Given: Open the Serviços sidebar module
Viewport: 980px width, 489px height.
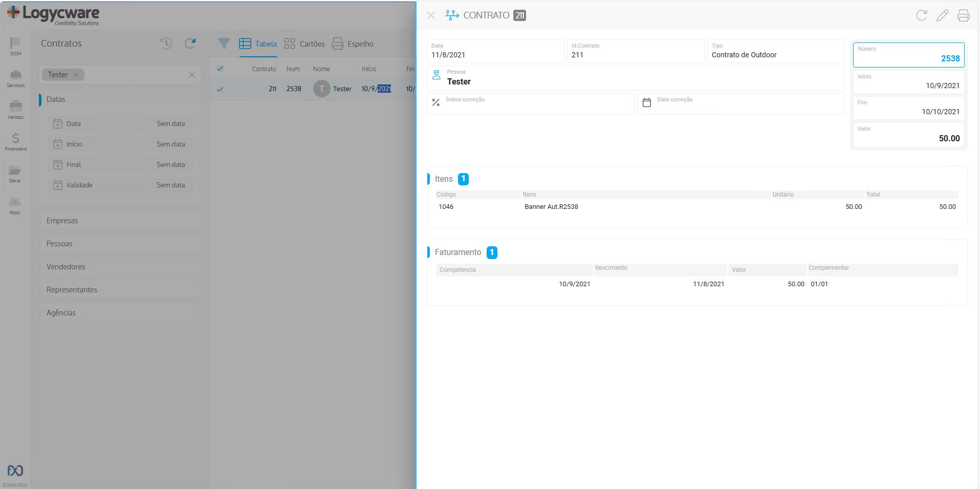Looking at the screenshot, I should pos(16,78).
